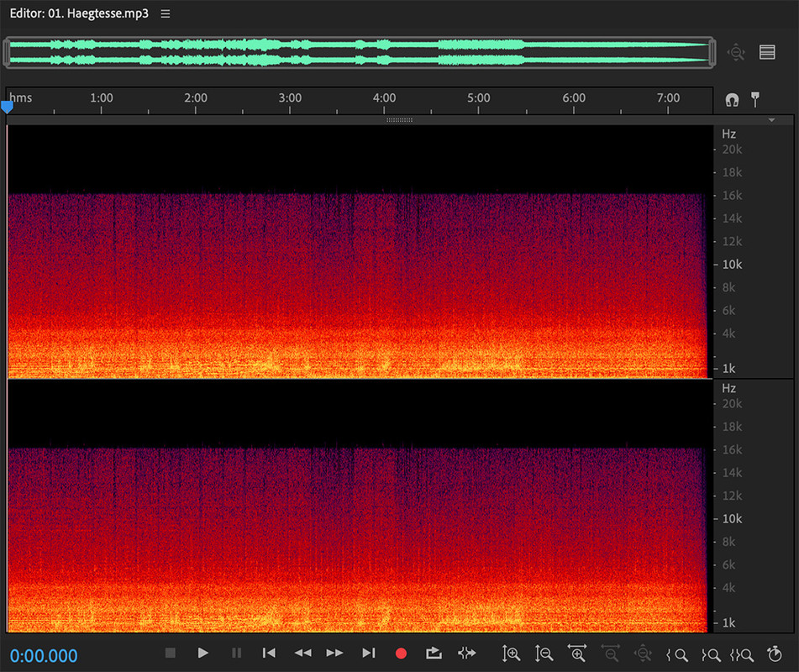Click the 20k label on the top channel's Hz scale
The width and height of the screenshot is (799, 672).
[x=732, y=150]
